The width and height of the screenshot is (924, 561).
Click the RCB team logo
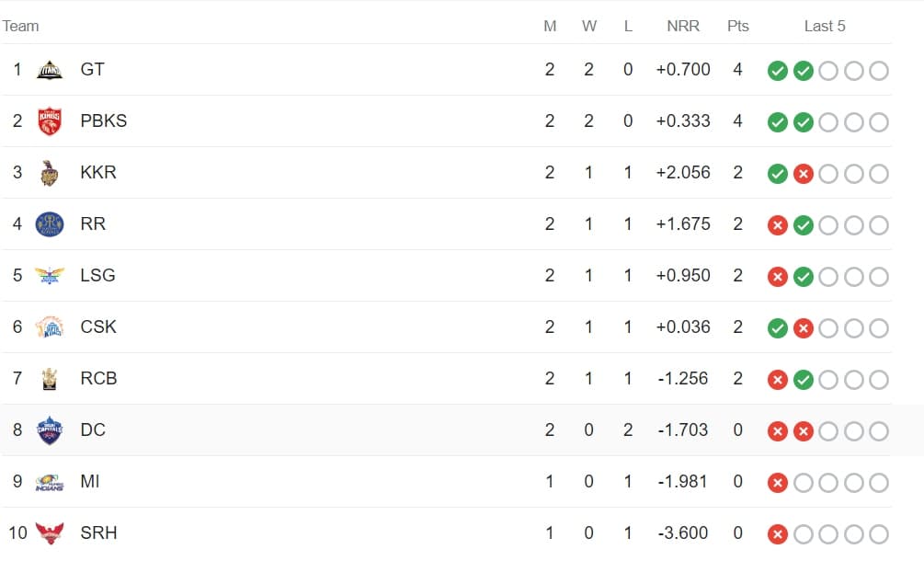coord(49,379)
